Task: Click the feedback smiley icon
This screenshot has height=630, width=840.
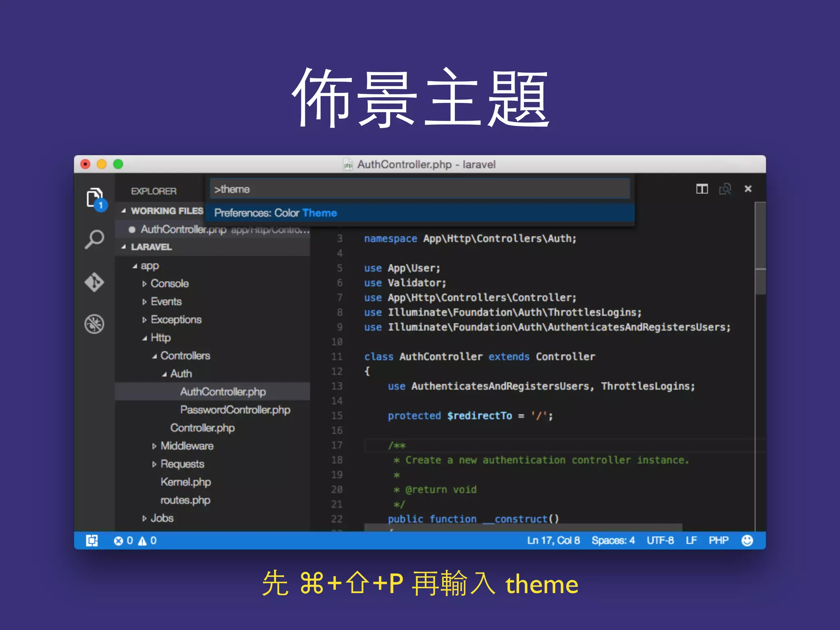Action: (x=747, y=541)
